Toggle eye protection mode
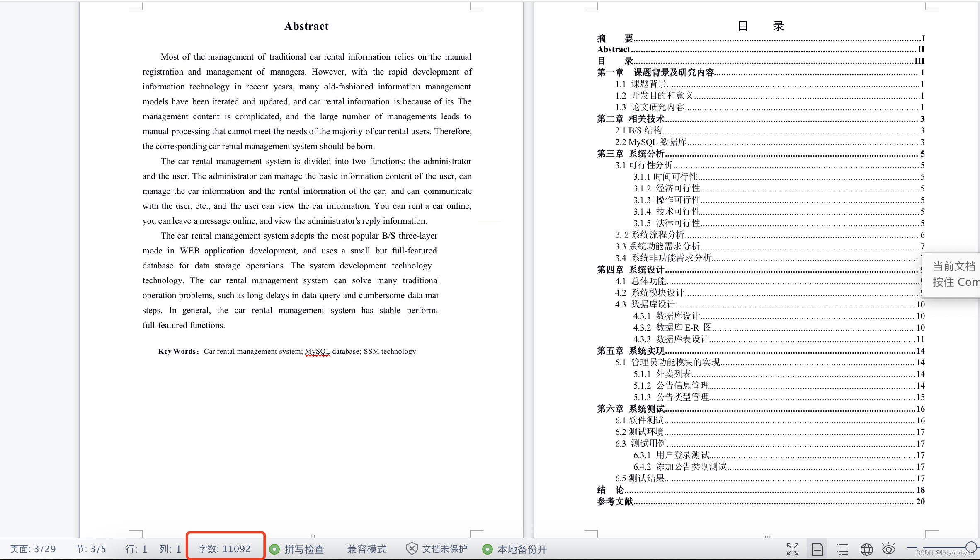The image size is (980, 560). (889, 549)
